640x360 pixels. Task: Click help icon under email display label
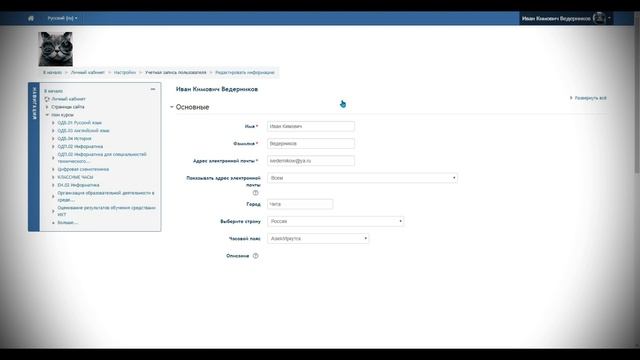[x=256, y=193]
